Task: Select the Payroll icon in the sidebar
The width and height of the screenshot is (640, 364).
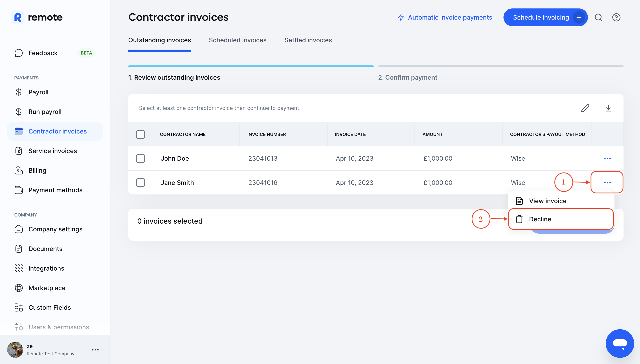Action: [18, 92]
